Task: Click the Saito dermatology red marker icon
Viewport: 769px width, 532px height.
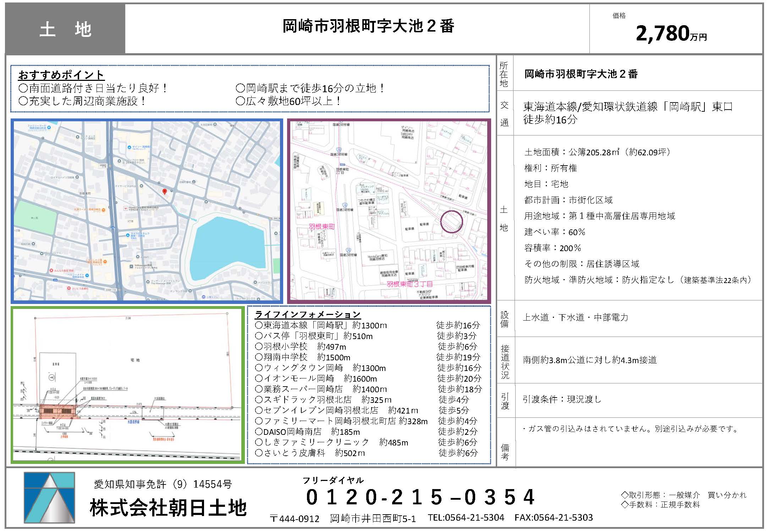Action: tap(69, 288)
